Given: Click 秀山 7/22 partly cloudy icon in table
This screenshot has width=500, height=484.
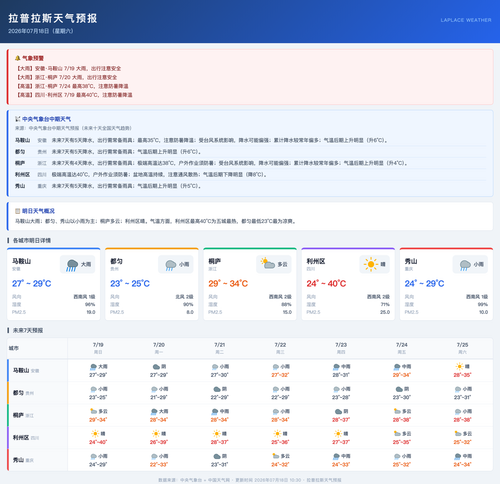Looking at the screenshot, I should point(276,456).
